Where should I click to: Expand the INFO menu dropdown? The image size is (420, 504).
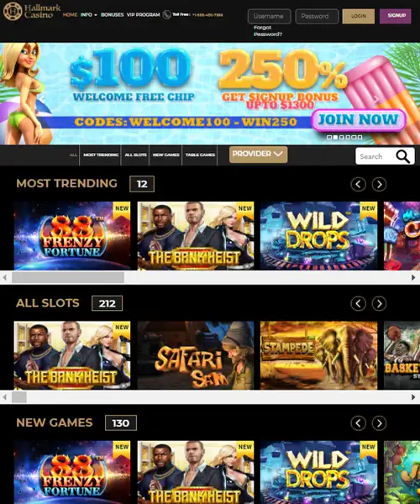pyautogui.click(x=89, y=15)
